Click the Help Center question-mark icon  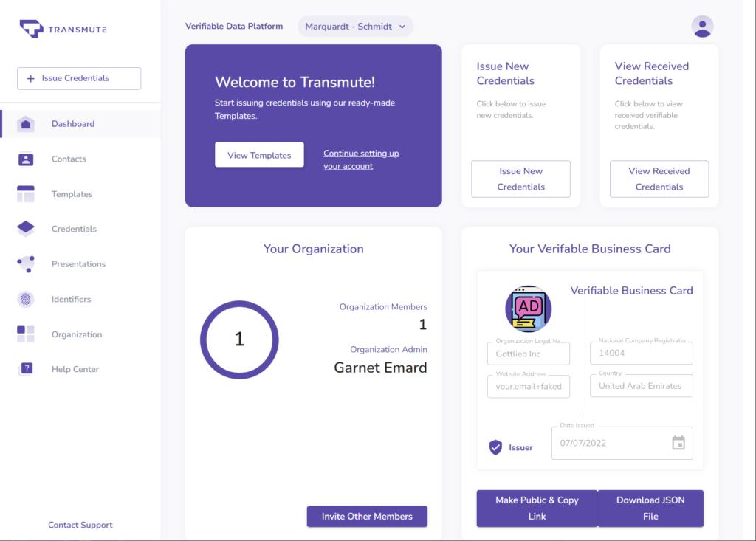coord(27,369)
